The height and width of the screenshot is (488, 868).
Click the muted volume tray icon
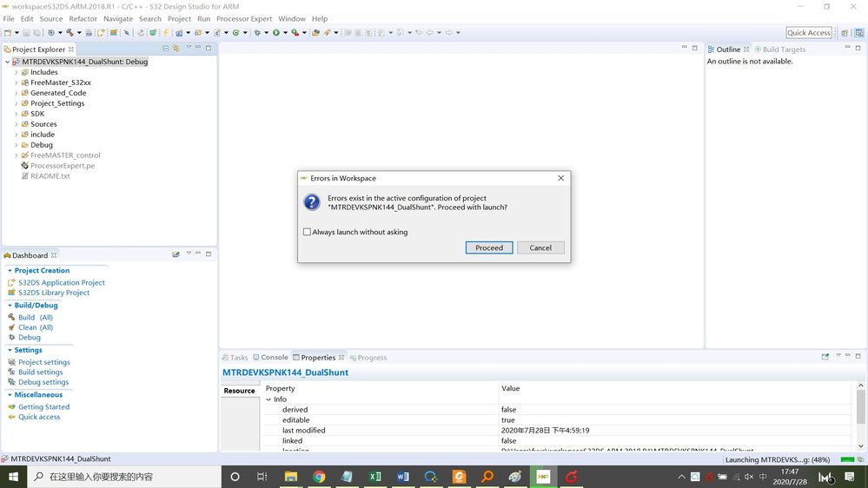[x=749, y=477]
